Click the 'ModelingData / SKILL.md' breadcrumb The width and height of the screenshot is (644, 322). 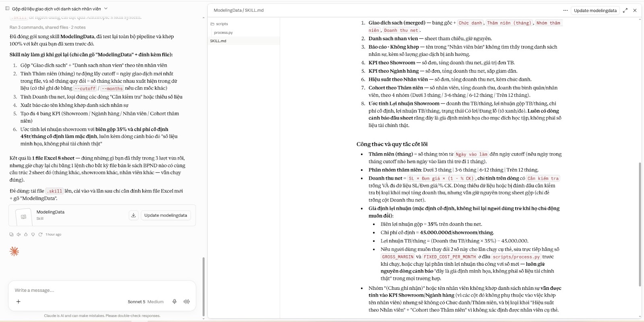(239, 10)
